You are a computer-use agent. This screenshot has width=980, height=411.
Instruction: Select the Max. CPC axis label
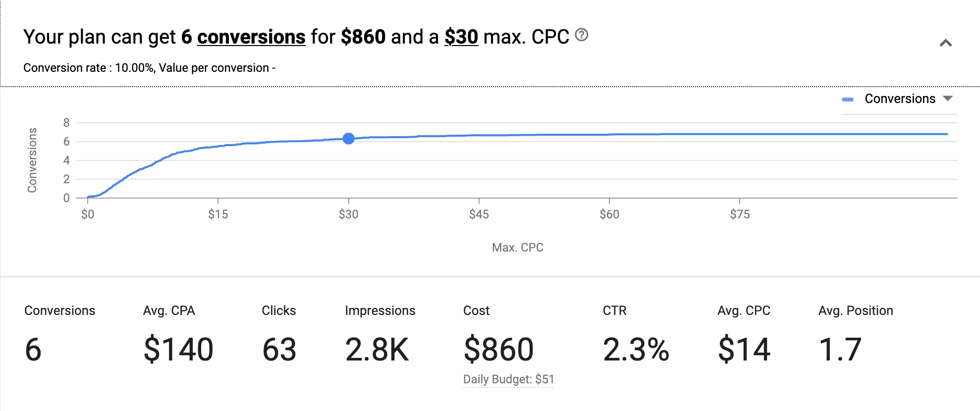pos(517,247)
